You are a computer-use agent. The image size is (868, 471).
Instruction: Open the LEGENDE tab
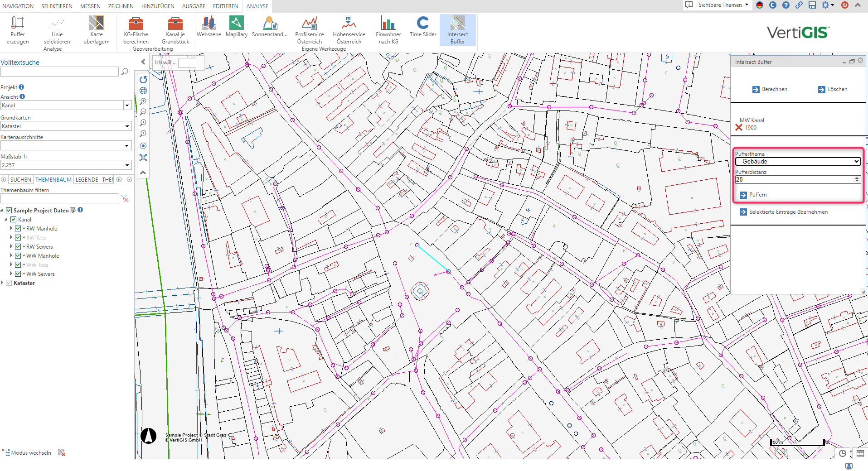87,180
